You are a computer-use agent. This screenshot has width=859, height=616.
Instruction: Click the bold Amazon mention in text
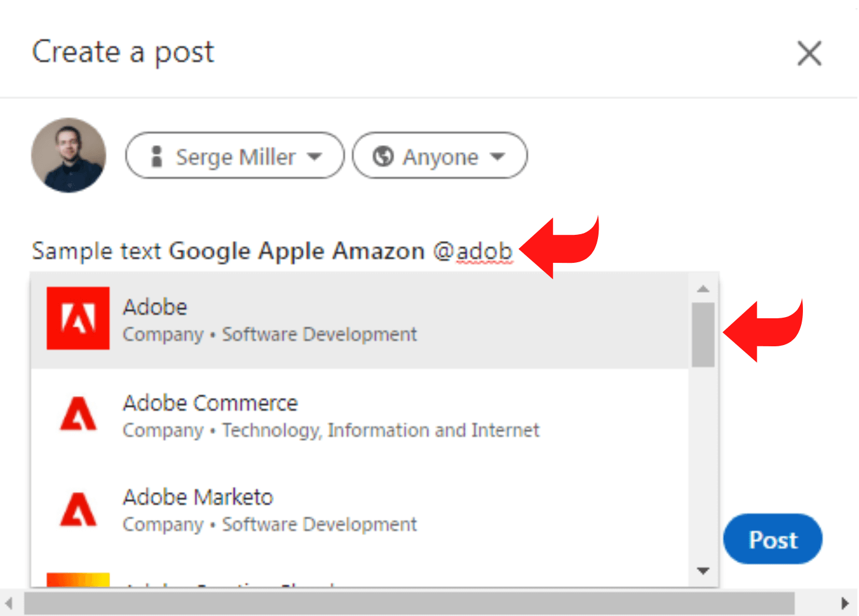point(378,251)
